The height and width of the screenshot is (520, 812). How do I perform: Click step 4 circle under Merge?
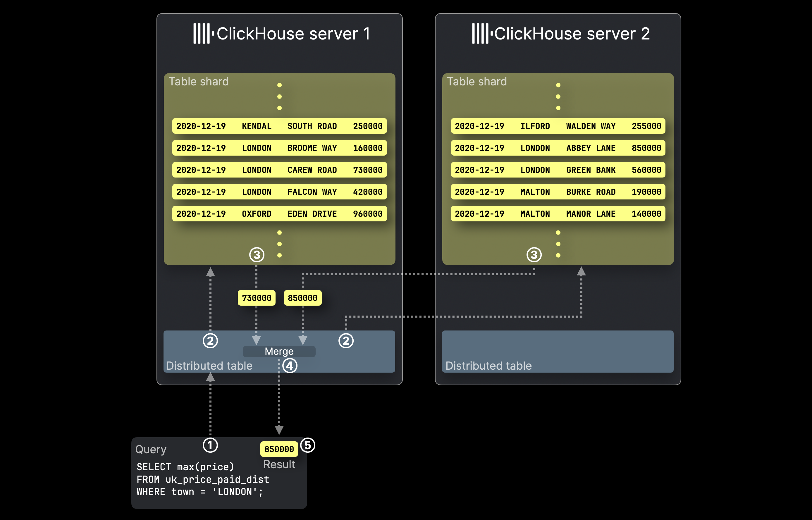(x=290, y=366)
